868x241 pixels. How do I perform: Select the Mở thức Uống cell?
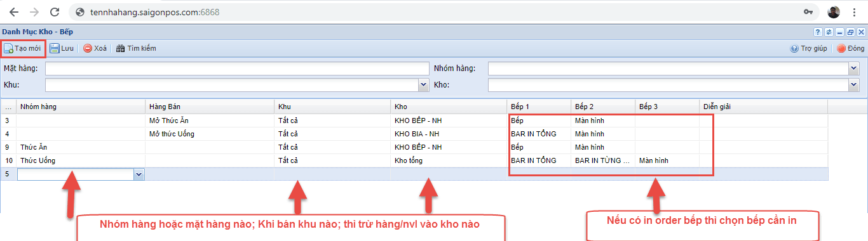(210, 134)
